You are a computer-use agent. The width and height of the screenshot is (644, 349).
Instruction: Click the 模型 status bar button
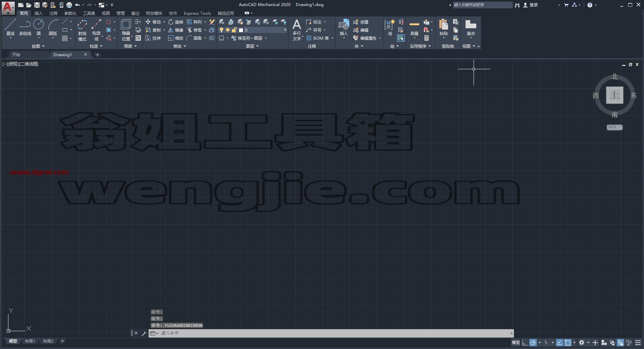516,343
